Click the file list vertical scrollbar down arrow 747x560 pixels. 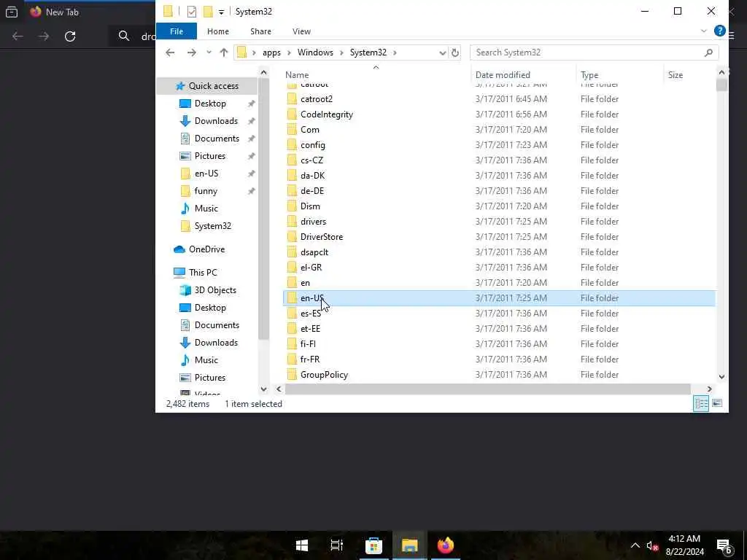click(x=721, y=377)
